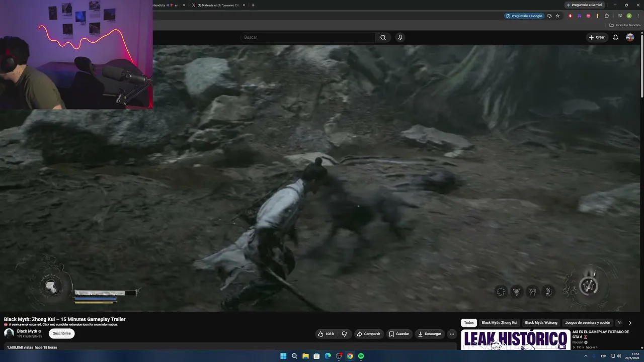Open Microsoft Store from the taskbar
644x362 pixels.
[316, 356]
